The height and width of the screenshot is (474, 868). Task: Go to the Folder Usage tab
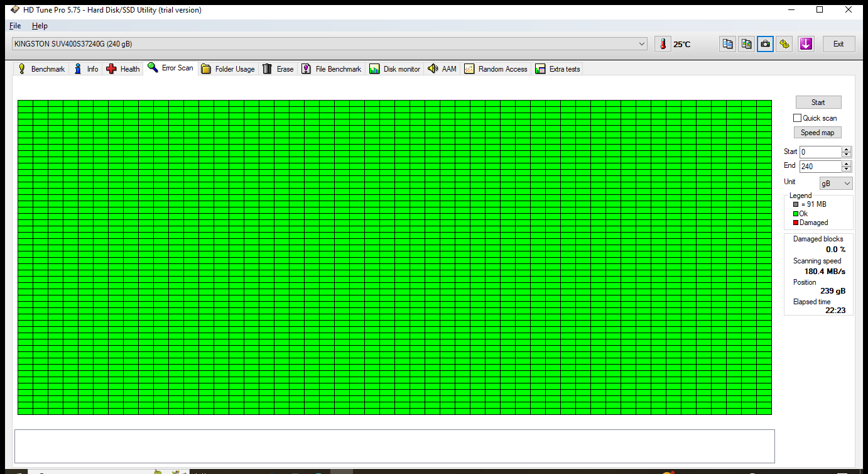point(228,69)
